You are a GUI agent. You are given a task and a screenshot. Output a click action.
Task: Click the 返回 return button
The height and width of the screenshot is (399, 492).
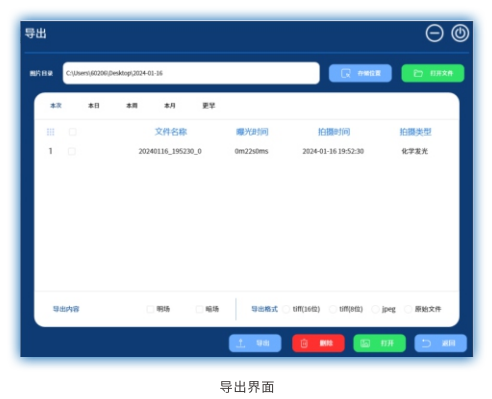pos(440,343)
